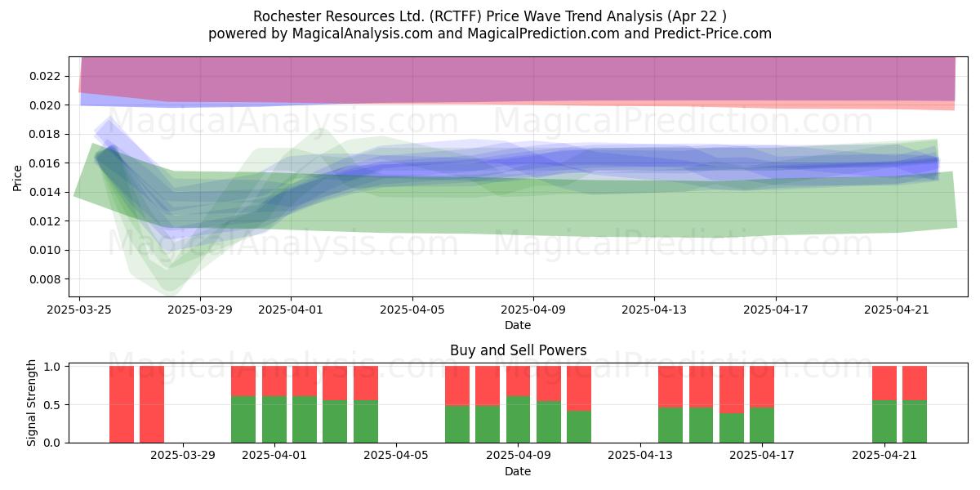The height and width of the screenshot is (490, 980).
Task: Click the 2025-03-29 date tick on price chart
Action: point(200,310)
